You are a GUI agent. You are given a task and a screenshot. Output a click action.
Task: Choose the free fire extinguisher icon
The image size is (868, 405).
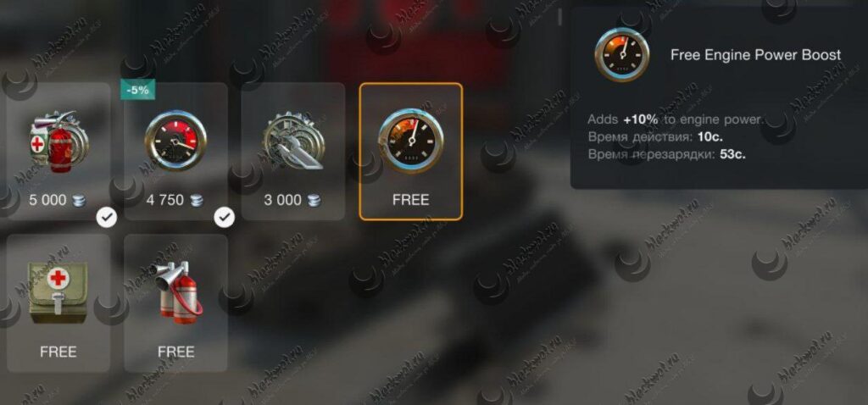coord(178,292)
